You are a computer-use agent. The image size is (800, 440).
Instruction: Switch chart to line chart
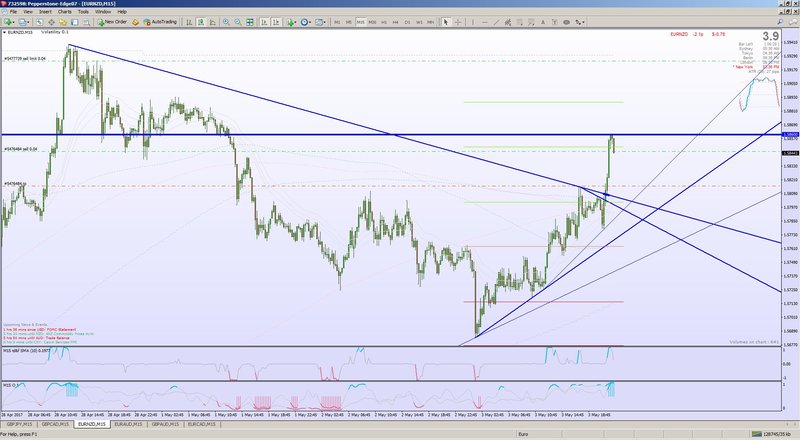click(x=212, y=22)
